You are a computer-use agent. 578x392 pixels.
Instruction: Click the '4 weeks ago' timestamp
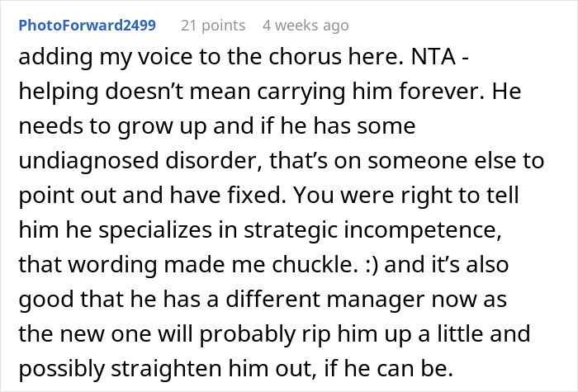tap(306, 26)
